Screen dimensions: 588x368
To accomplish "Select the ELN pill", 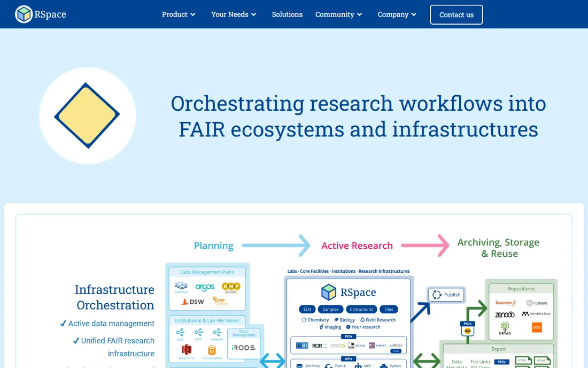I will click(x=307, y=310).
